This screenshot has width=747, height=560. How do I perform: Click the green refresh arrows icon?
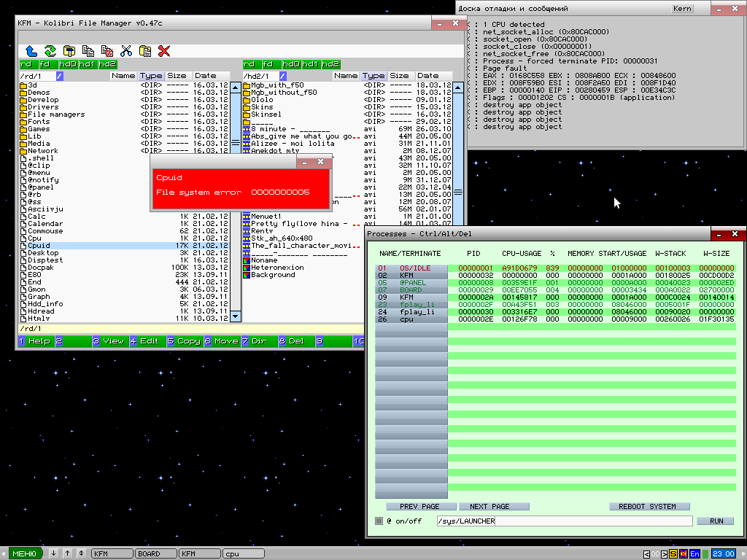coord(50,51)
